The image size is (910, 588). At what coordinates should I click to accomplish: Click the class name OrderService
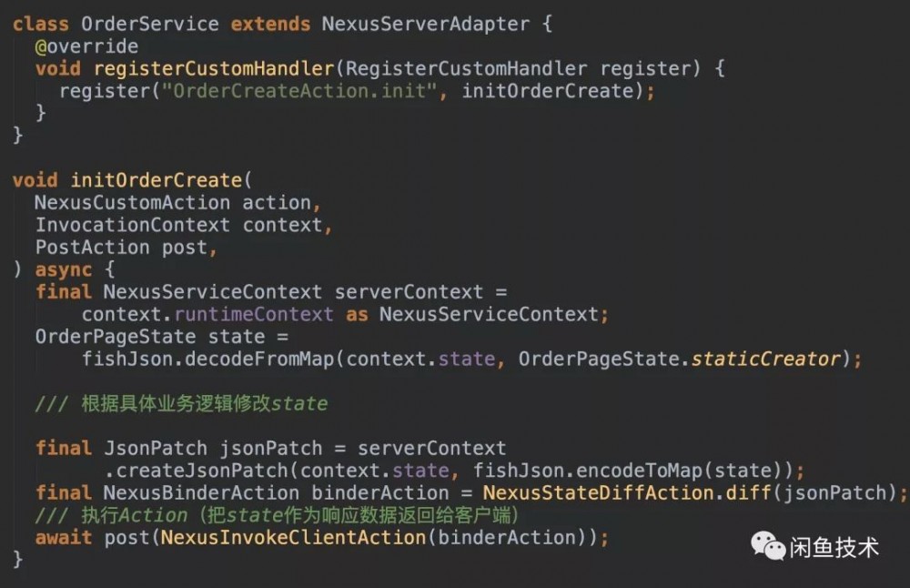coord(146,24)
